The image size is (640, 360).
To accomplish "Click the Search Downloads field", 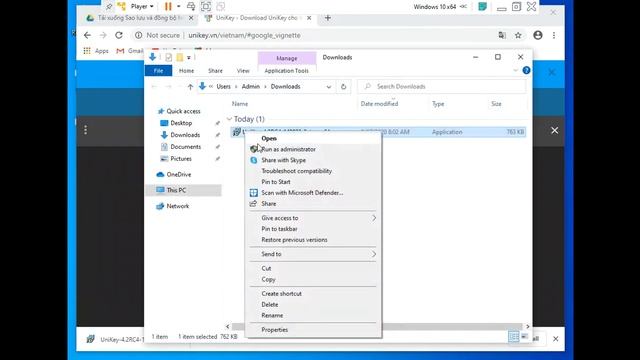I will (x=442, y=87).
